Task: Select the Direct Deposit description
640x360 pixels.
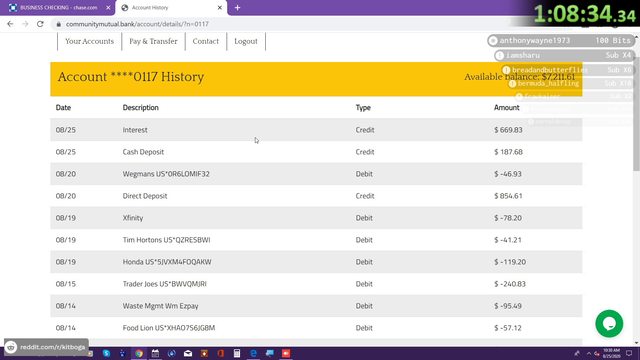Action: (x=145, y=196)
